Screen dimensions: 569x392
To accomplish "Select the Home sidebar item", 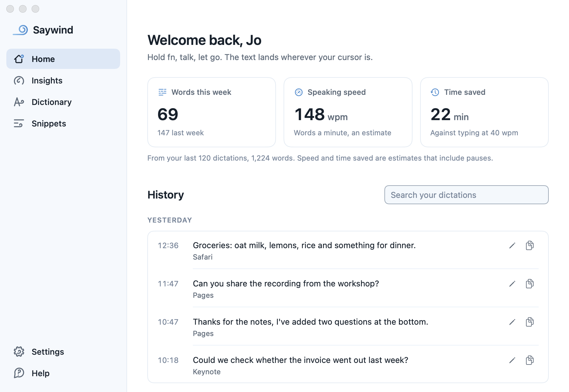I will coord(63,59).
